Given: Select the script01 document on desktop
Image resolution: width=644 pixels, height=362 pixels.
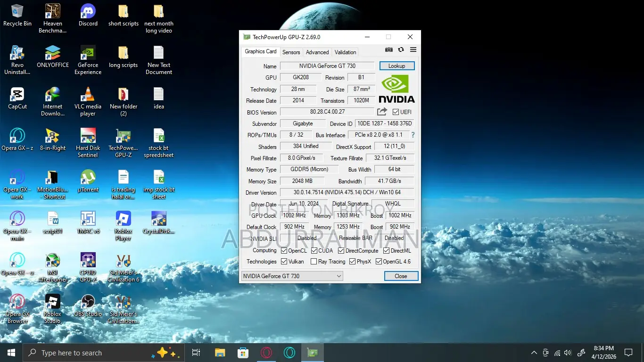Looking at the screenshot, I should [x=52, y=222].
